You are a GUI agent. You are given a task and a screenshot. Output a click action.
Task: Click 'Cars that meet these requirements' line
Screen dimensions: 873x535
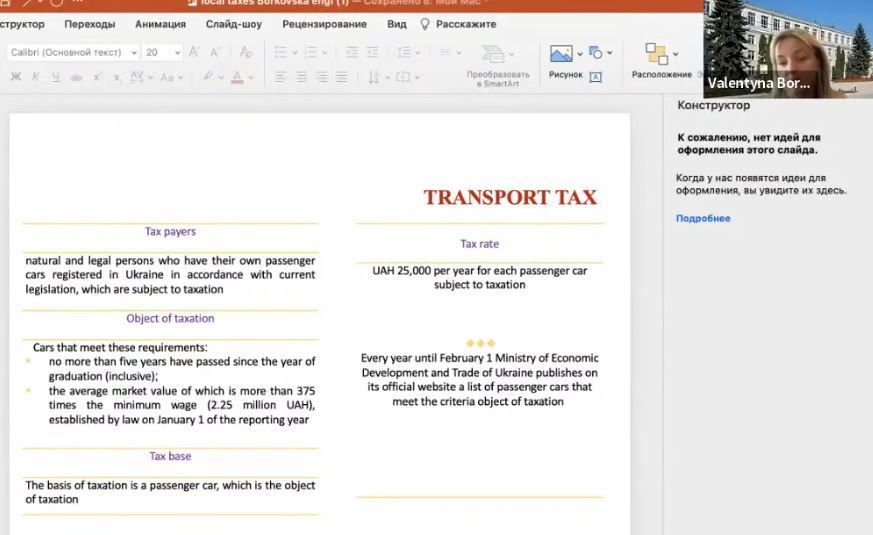pyautogui.click(x=120, y=347)
